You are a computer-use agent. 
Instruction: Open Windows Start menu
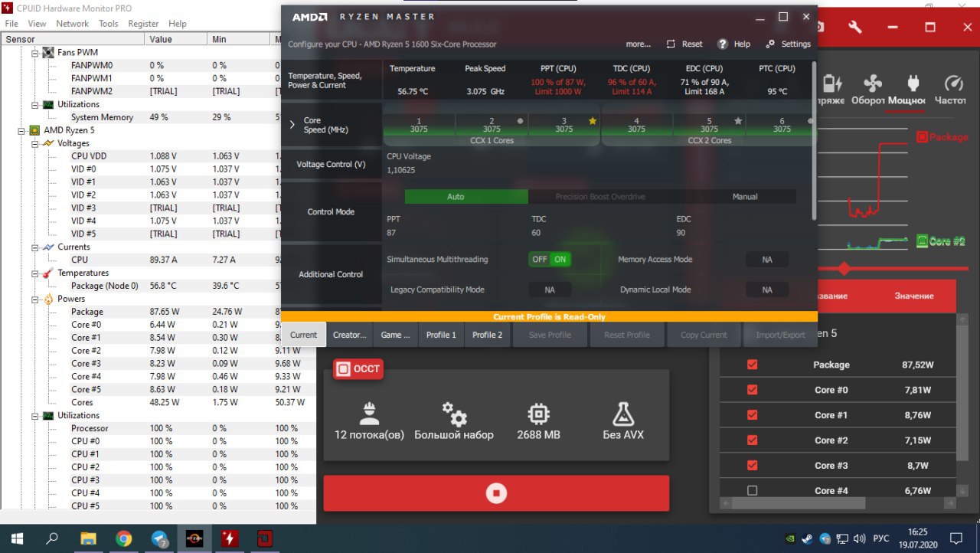[x=16, y=538]
